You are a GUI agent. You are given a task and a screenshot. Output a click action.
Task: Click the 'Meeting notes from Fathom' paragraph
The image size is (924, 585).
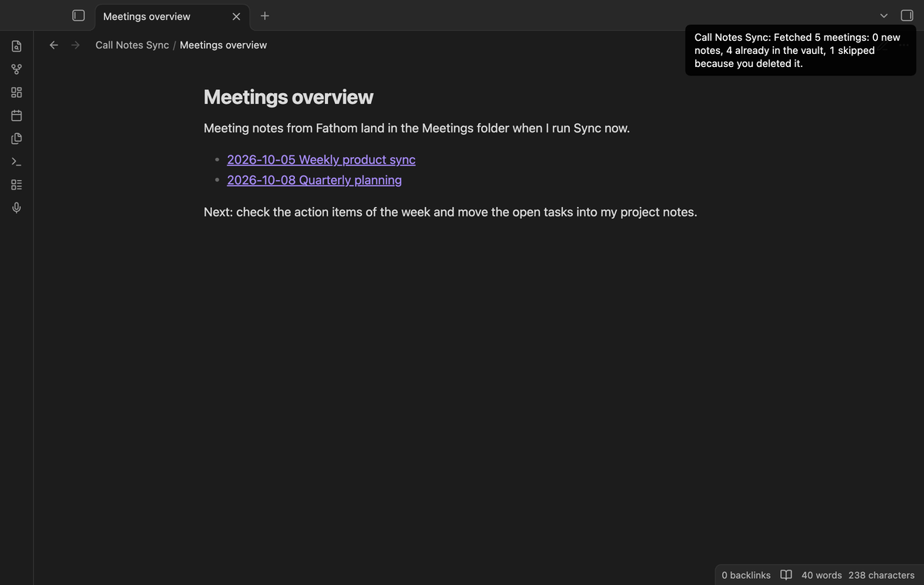[417, 128]
